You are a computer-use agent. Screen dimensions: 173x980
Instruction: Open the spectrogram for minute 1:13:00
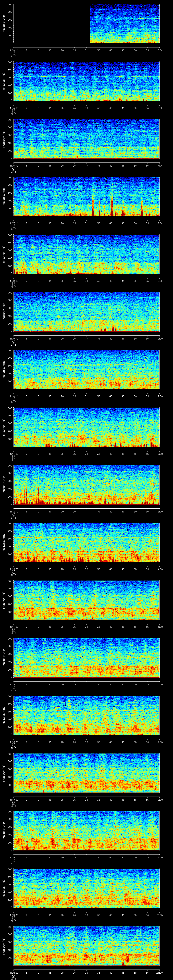point(87,542)
